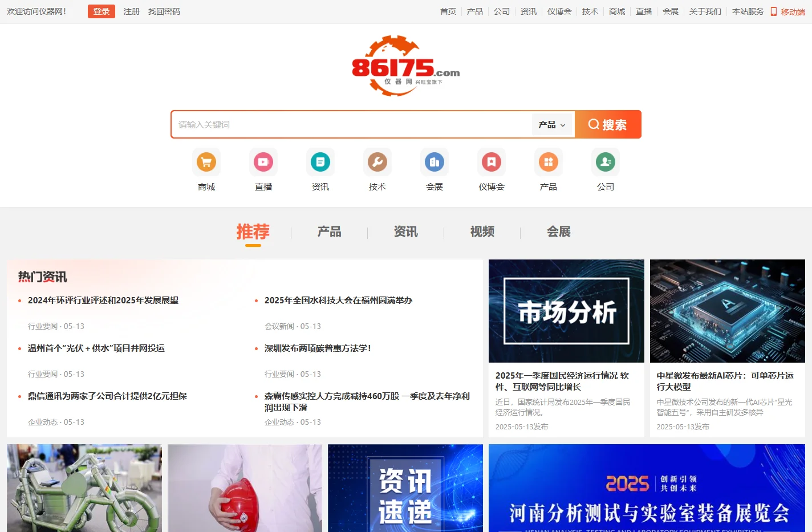The width and height of the screenshot is (812, 532).
Task: Switch to the 会展 content tab
Action: click(559, 232)
